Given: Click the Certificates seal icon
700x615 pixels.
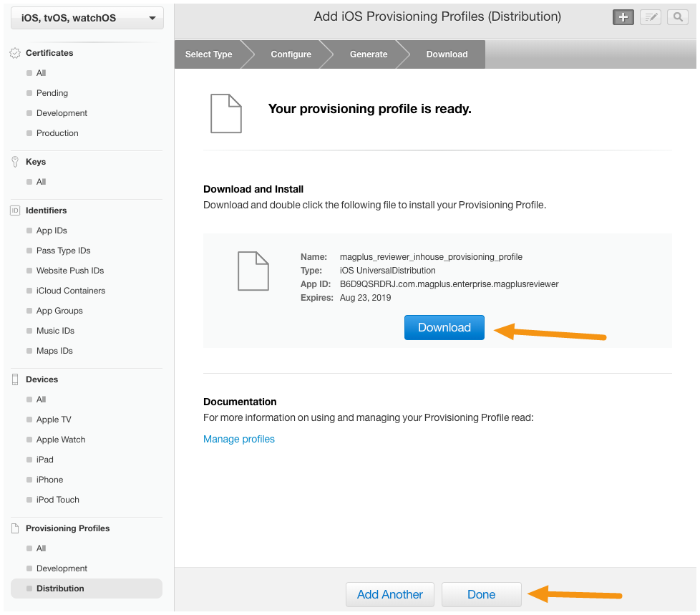Looking at the screenshot, I should (x=15, y=53).
